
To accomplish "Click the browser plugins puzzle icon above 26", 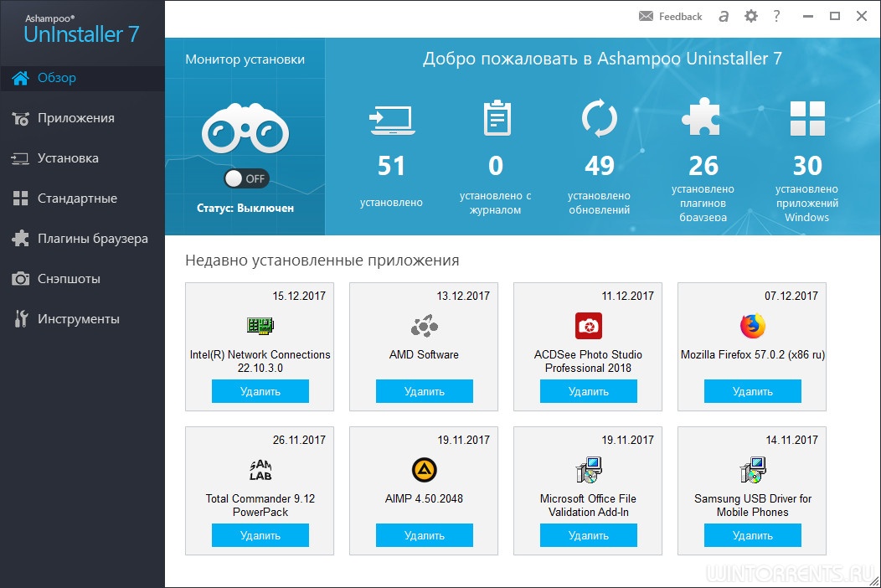I will [x=701, y=117].
